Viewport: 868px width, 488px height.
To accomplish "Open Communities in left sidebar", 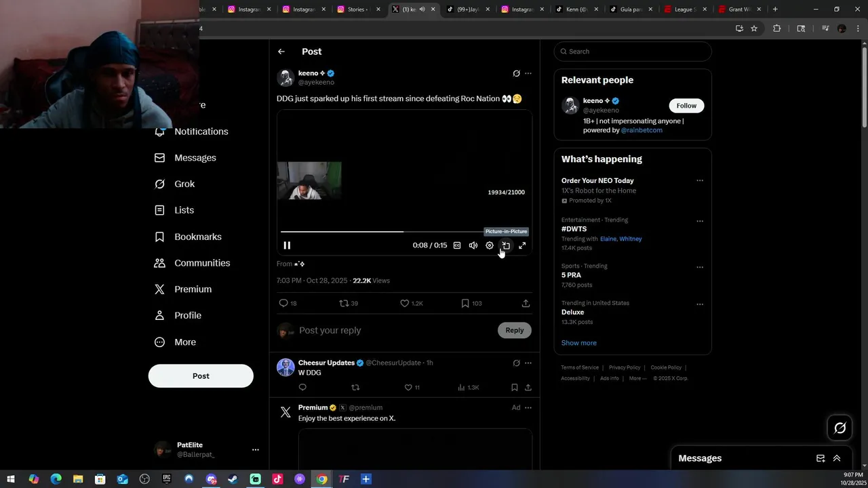I will [193, 263].
